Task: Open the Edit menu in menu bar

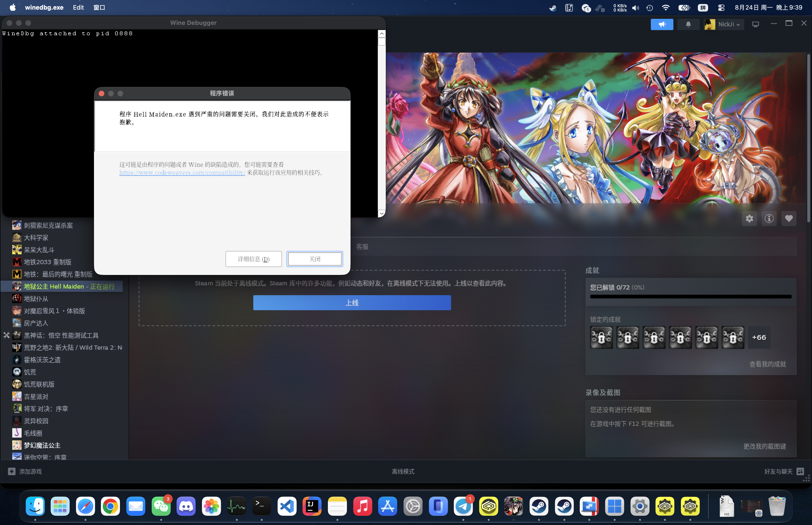Action: coord(78,8)
